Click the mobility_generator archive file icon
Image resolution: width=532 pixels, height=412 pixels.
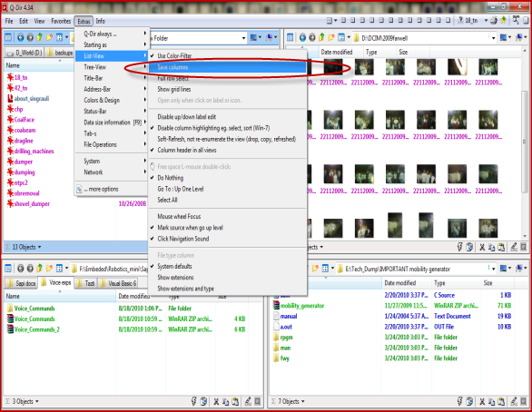277,306
